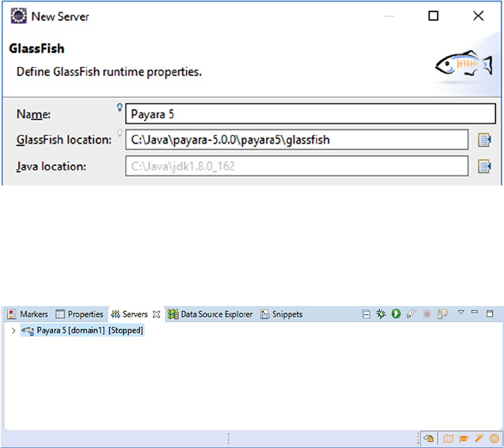
Task: Click the content assist bulb beside Name
Action: 120,107
